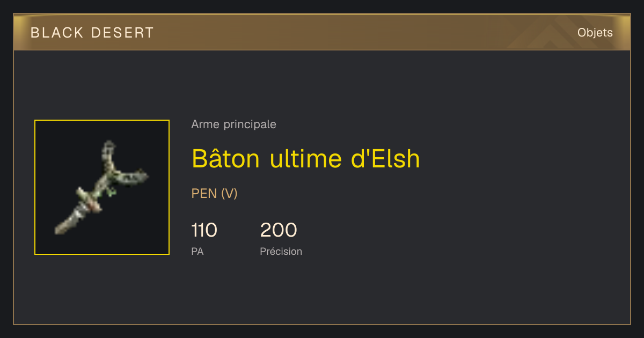Click the green leaf on the staff

[111, 192]
